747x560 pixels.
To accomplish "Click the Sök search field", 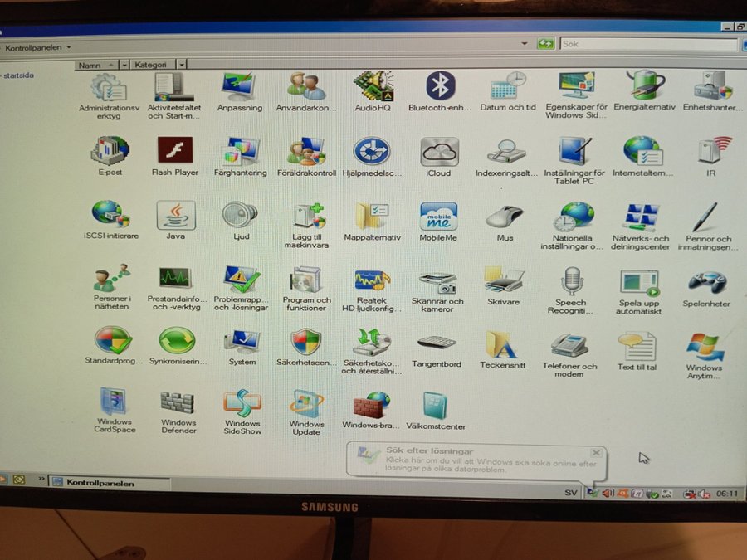I will click(648, 44).
